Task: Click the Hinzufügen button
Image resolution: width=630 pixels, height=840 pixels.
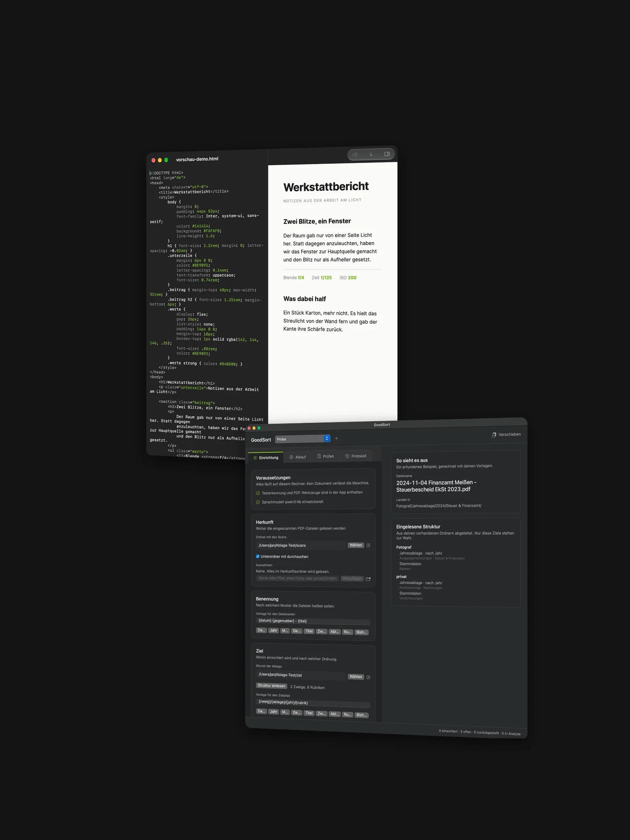Action: click(x=352, y=579)
